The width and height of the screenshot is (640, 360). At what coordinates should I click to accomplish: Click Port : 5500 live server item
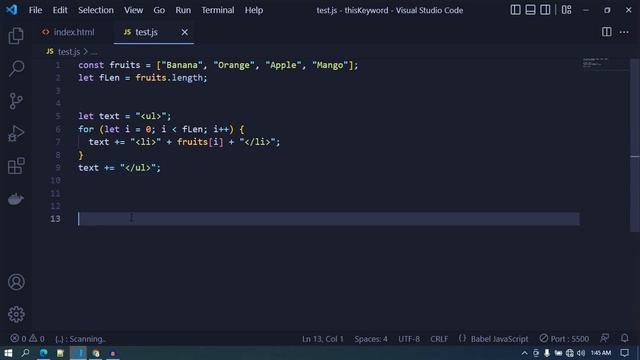tap(564, 339)
